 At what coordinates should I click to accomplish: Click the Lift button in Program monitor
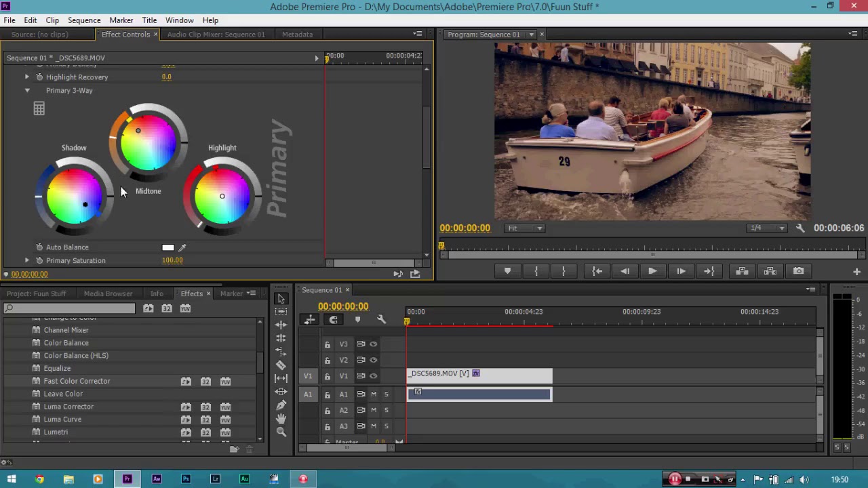point(742,271)
